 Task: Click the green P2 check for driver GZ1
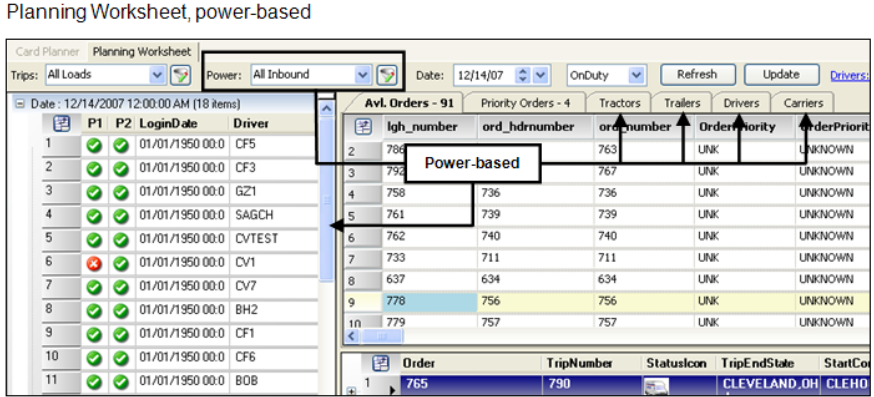click(x=120, y=192)
